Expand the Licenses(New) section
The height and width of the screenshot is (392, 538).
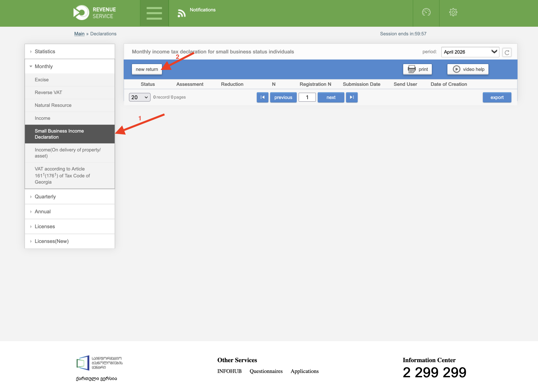70,241
